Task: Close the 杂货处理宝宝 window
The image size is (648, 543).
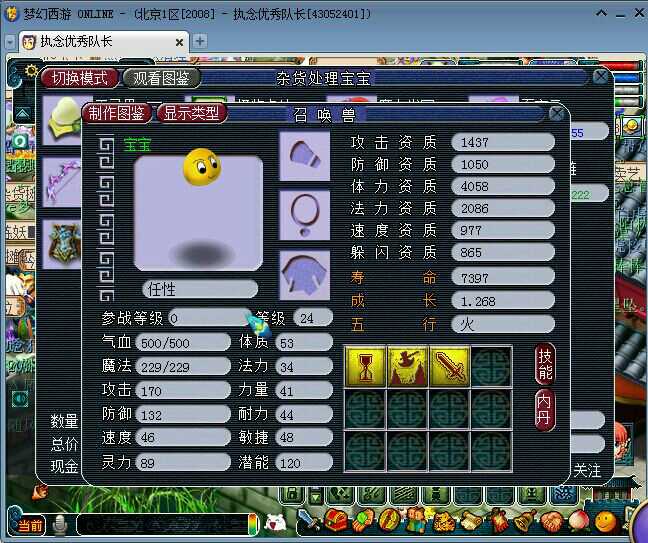Action: pos(600,76)
